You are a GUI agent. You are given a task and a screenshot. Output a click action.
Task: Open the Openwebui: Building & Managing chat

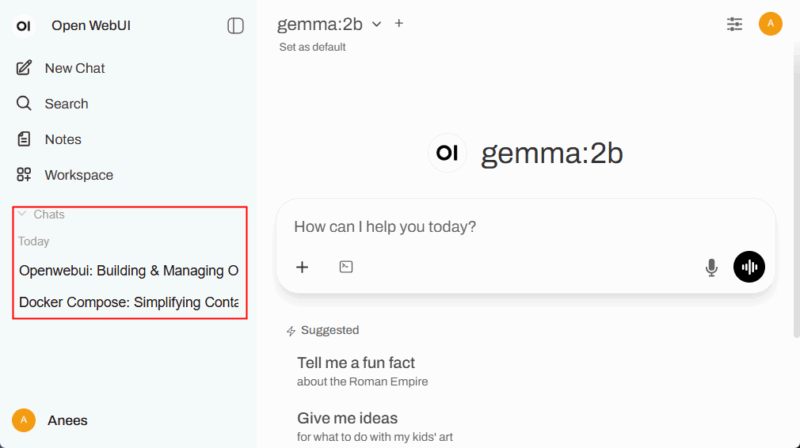point(128,270)
